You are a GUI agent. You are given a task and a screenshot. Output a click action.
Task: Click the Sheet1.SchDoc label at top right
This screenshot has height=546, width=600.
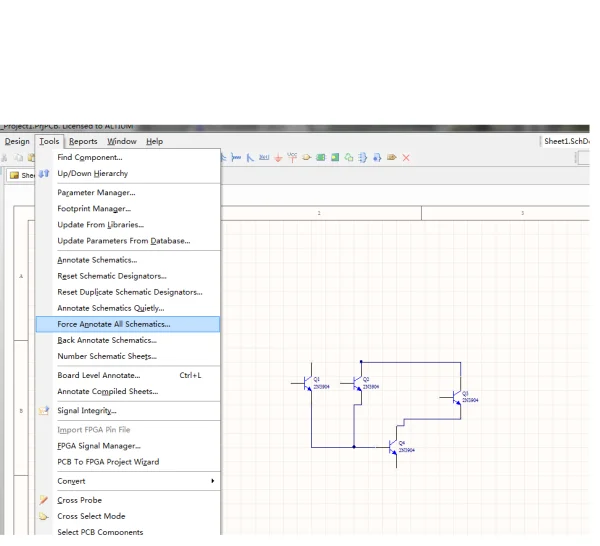pyautogui.click(x=566, y=141)
